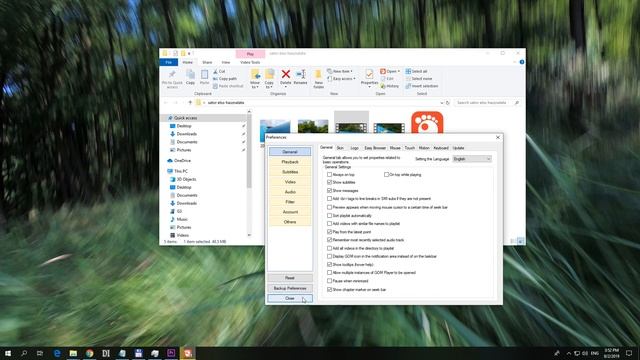Screen dimensions: 640x360
Task: Click the New folder icon
Action: 318,74
